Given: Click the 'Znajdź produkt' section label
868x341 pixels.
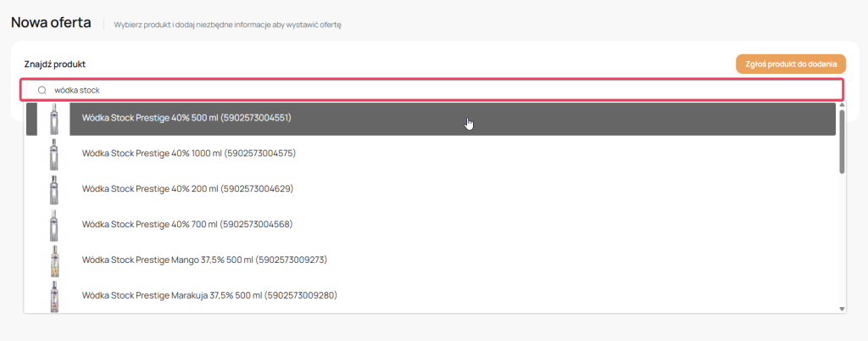Looking at the screenshot, I should tap(54, 64).
